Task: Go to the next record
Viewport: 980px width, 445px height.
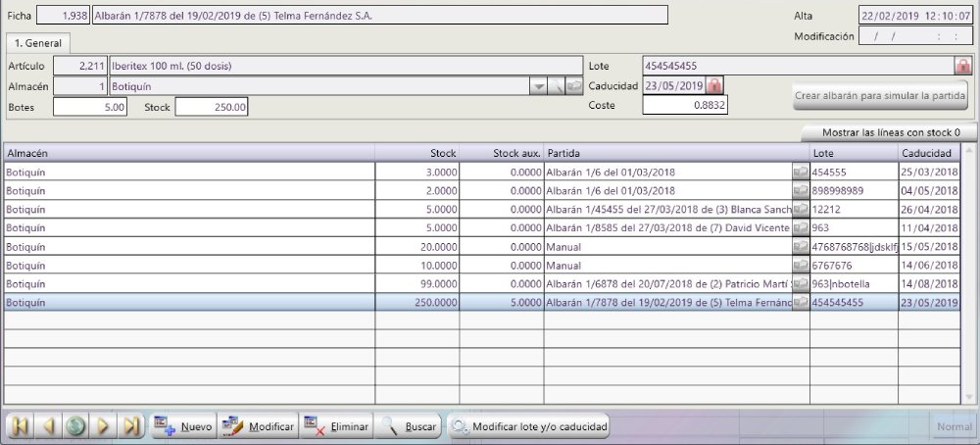Action: [104, 426]
